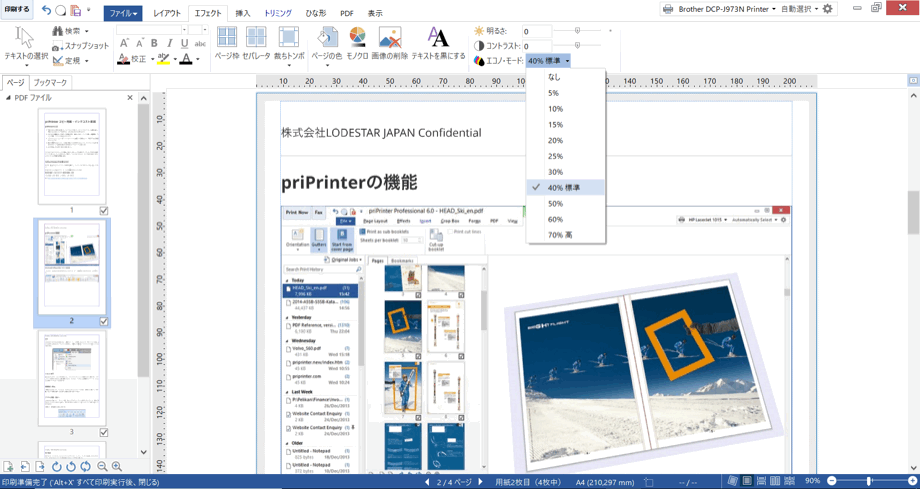Choose 50% eco mode option

566,204
